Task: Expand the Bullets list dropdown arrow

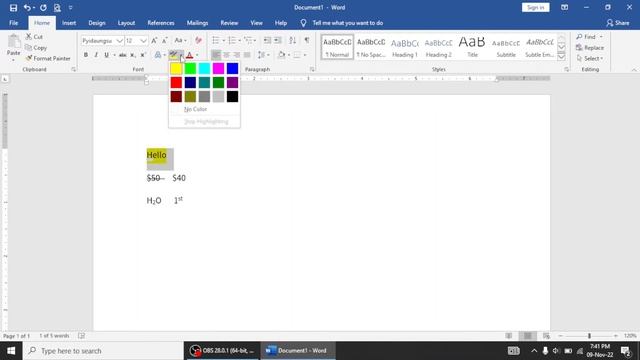Action: (224, 40)
